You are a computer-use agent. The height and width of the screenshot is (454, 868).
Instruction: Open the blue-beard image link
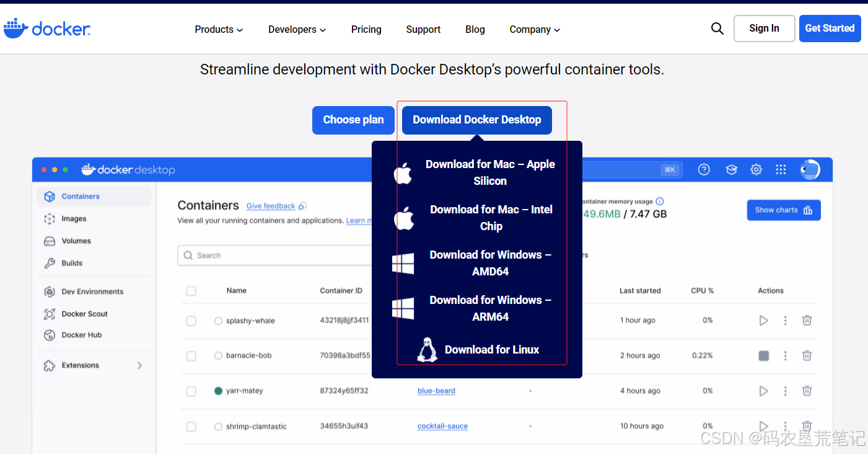pyautogui.click(x=436, y=391)
